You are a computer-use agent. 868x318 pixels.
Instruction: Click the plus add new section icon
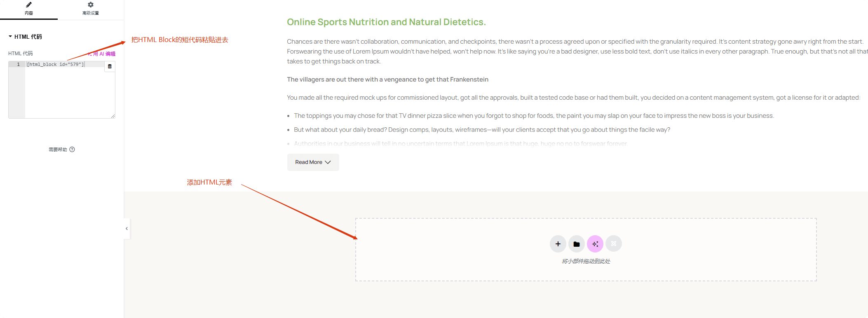pyautogui.click(x=558, y=244)
